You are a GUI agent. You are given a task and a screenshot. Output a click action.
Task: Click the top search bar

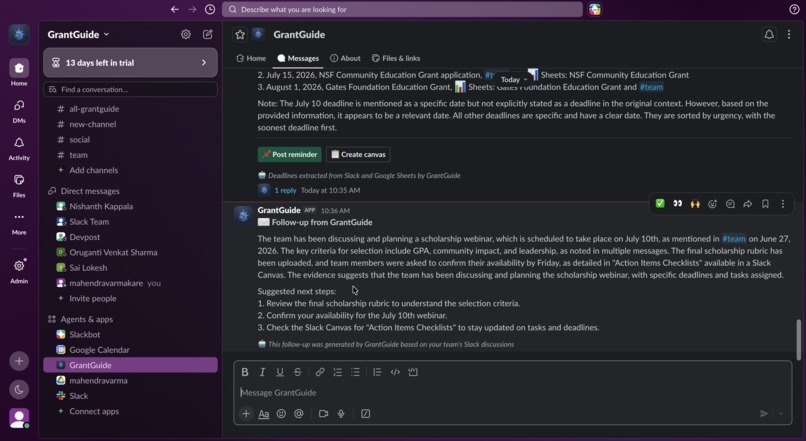[402, 9]
